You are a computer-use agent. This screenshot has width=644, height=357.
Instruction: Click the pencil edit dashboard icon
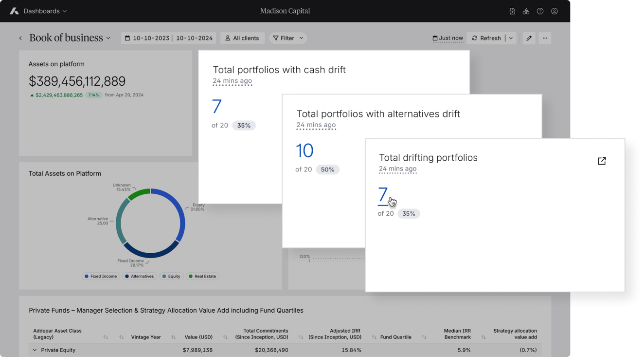click(529, 38)
